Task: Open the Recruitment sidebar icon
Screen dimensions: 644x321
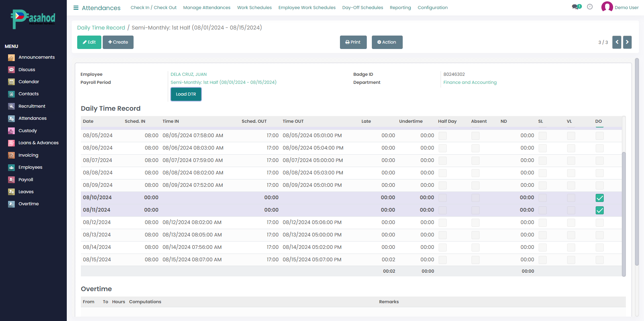Action: pyautogui.click(x=11, y=106)
